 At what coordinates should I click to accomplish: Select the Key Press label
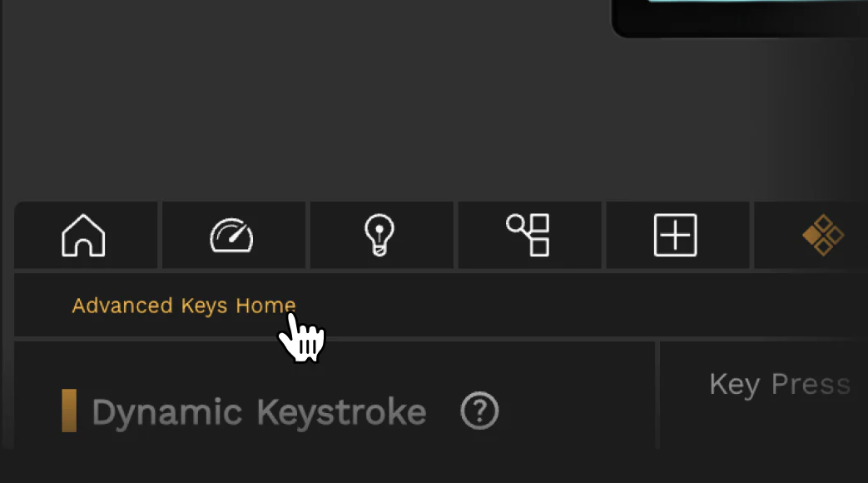(780, 385)
